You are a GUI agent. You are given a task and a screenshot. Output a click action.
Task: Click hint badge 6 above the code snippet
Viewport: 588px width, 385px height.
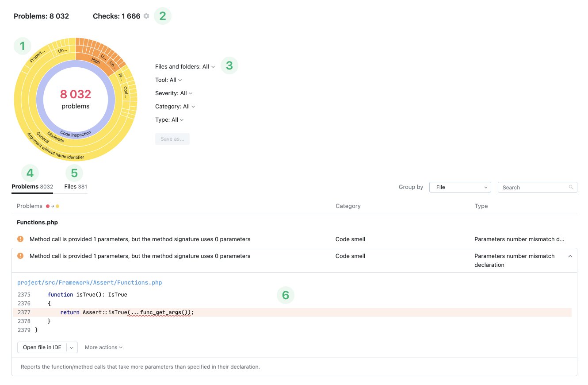[x=286, y=295]
